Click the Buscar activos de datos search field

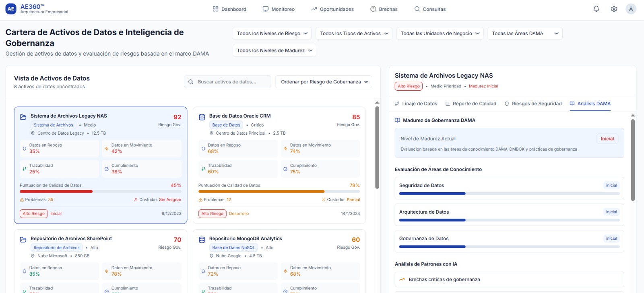click(227, 82)
